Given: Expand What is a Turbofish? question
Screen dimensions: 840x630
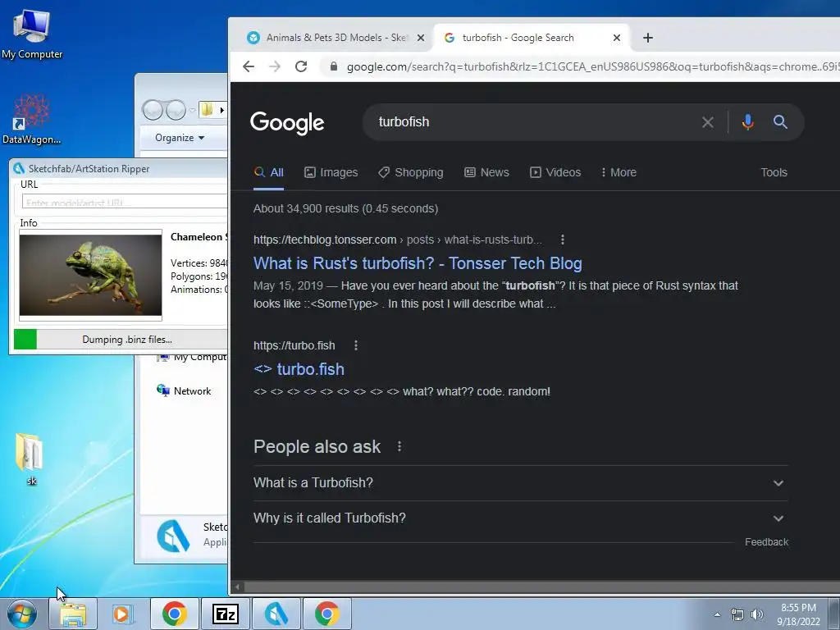Looking at the screenshot, I should [x=520, y=482].
